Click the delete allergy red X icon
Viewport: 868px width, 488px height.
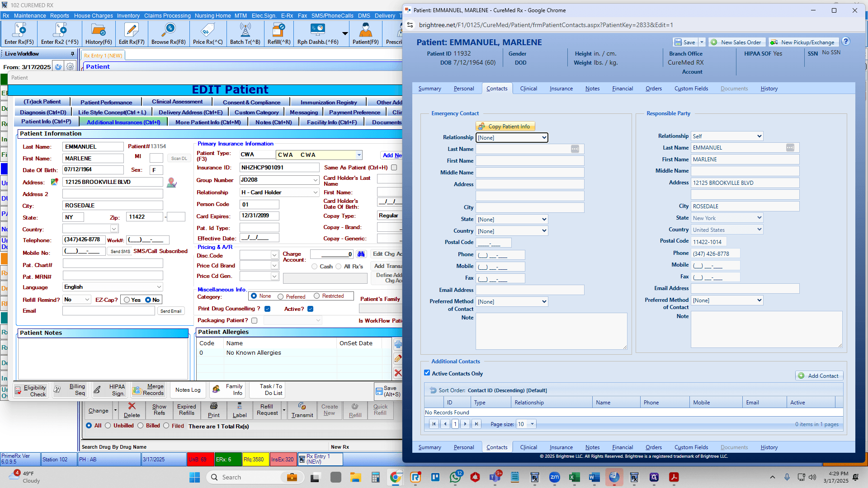pos(398,373)
